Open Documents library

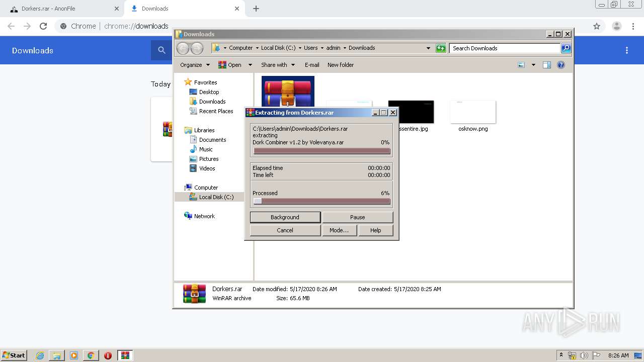tap(212, 140)
